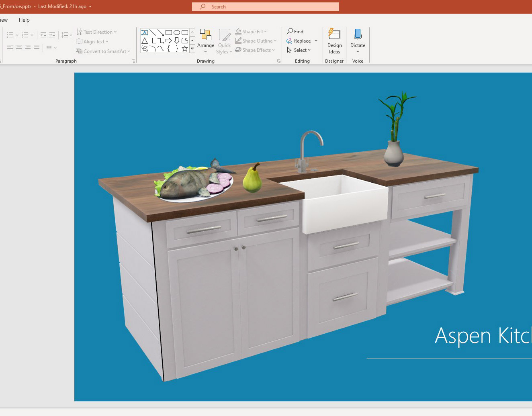The image size is (532, 416).
Task: Click the Design Ideas icon
Action: 334,35
